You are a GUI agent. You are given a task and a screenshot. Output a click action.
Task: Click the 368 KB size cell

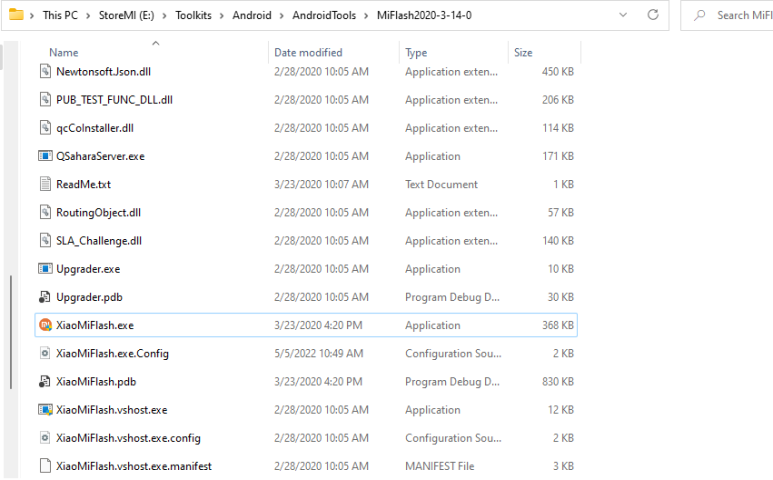pyautogui.click(x=558, y=325)
